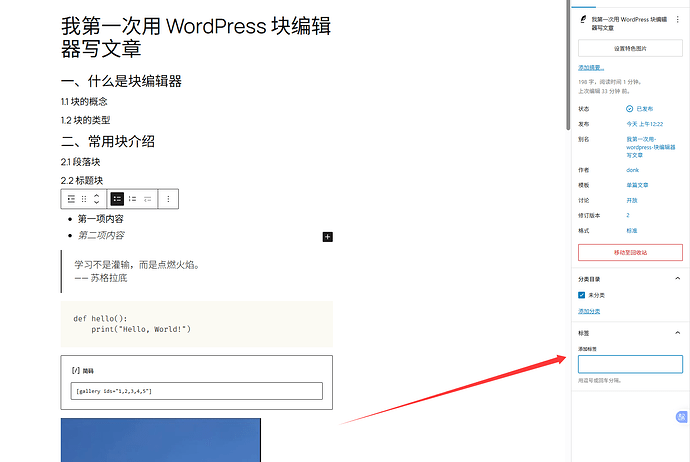Click the word count text in sidebar
This screenshot has width=690, height=462.
[x=610, y=82]
